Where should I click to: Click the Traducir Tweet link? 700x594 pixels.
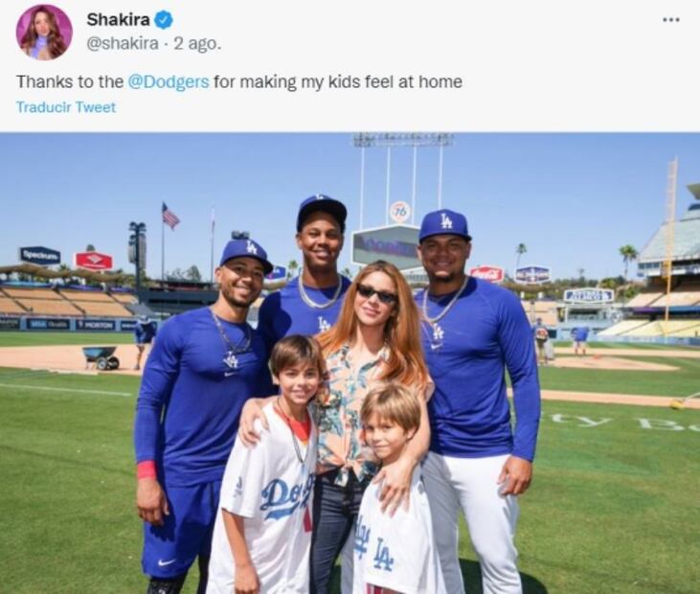pos(66,107)
